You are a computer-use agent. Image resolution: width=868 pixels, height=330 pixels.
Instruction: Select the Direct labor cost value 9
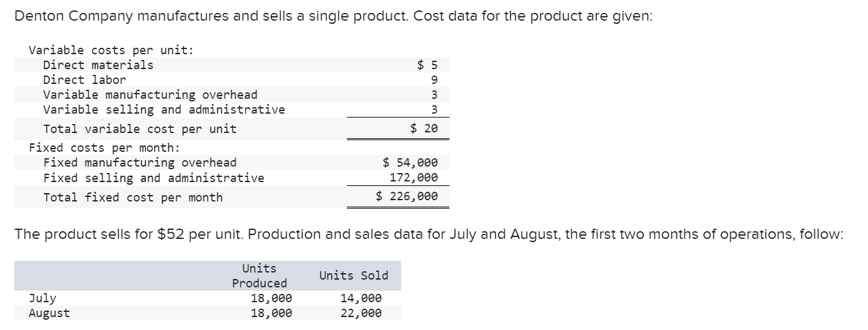click(434, 80)
